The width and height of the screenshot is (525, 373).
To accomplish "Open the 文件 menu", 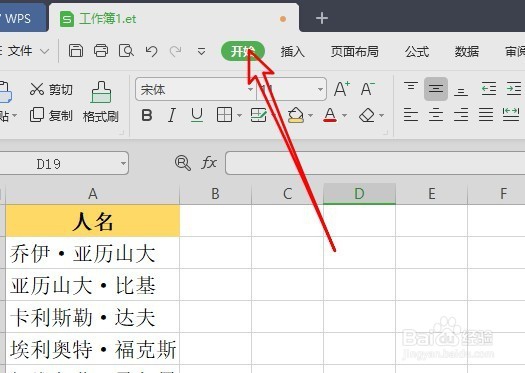I will (20, 51).
